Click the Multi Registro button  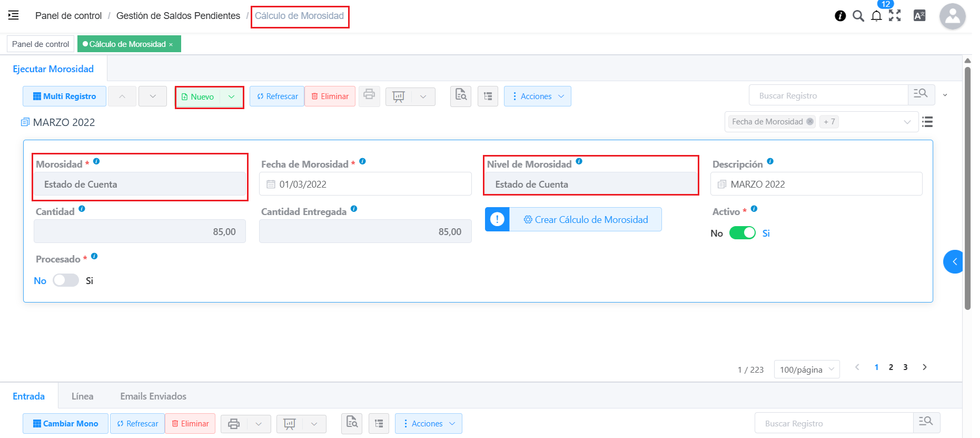[64, 96]
